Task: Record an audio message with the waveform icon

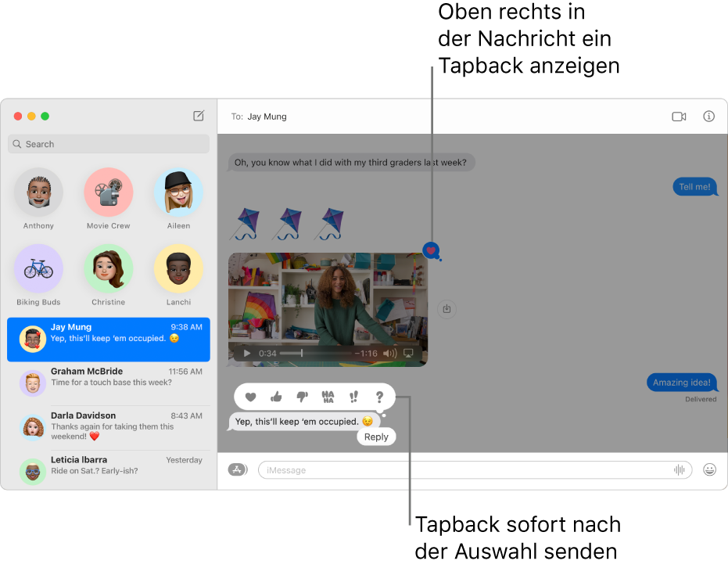Action: pyautogui.click(x=680, y=469)
